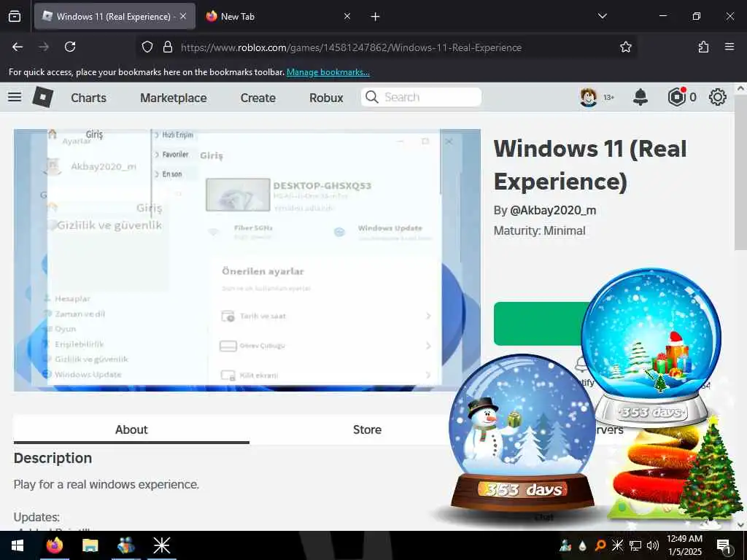Open the Windows notification center
Screen dimensions: 747x560
tap(724, 546)
